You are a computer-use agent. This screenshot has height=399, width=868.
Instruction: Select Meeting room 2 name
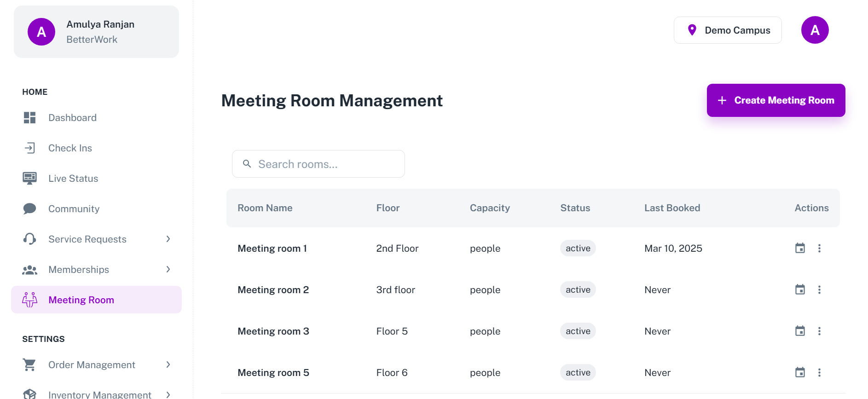pos(273,290)
